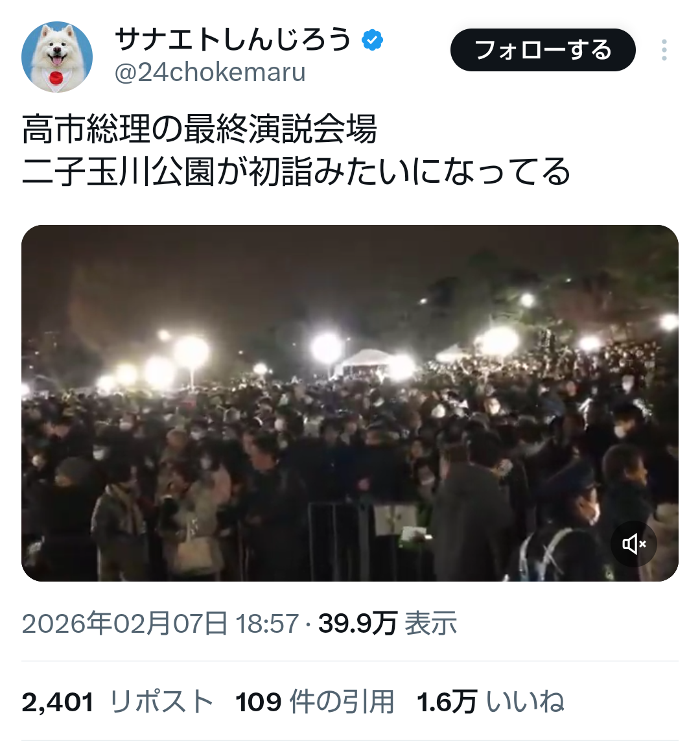
Task: Click the blue verified badge
Action: tap(372, 40)
